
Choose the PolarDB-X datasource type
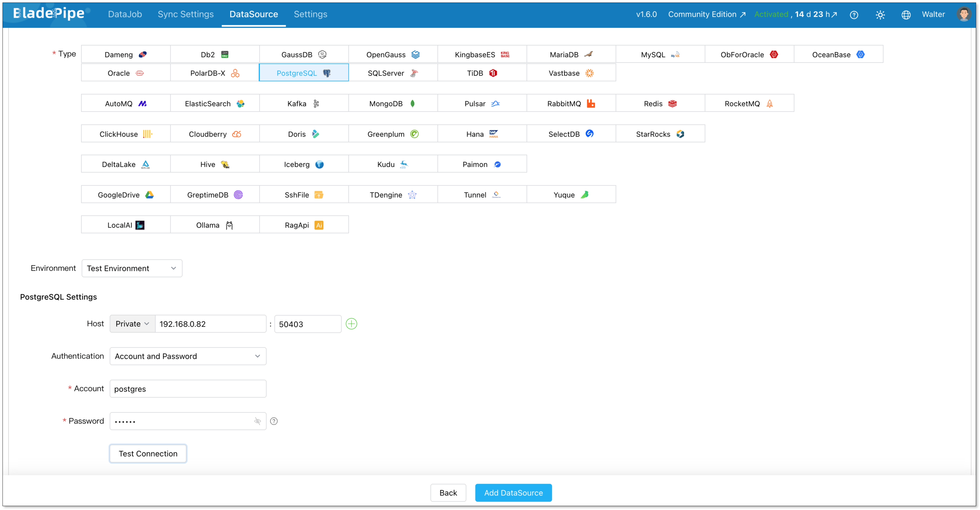coord(215,73)
